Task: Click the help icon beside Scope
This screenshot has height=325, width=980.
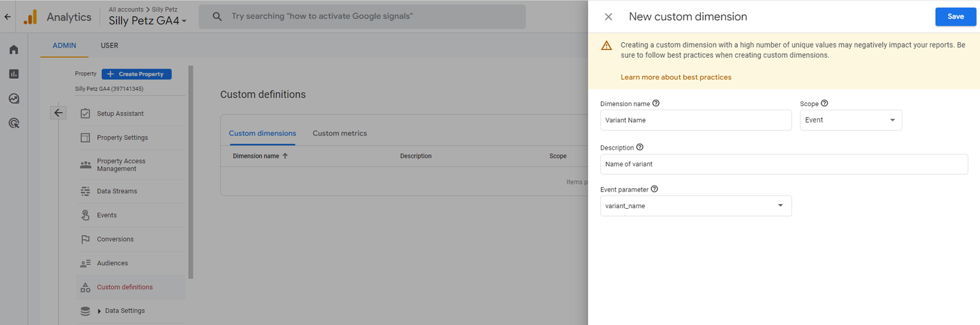Action: click(824, 103)
